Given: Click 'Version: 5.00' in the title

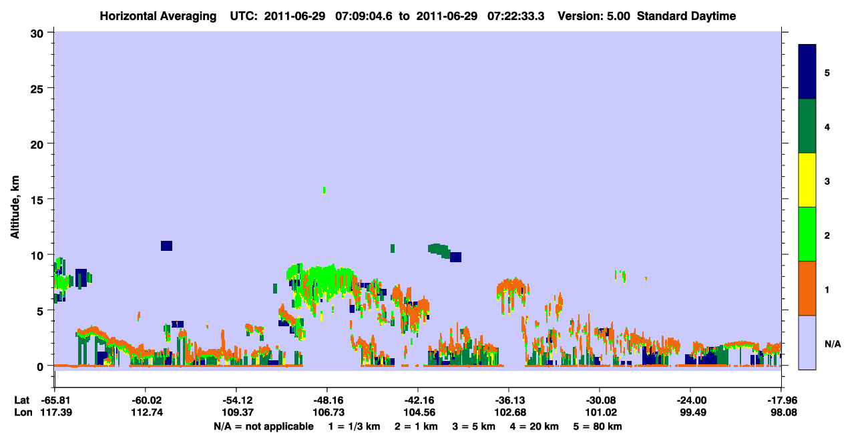Looking at the screenshot, I should 593,16.
